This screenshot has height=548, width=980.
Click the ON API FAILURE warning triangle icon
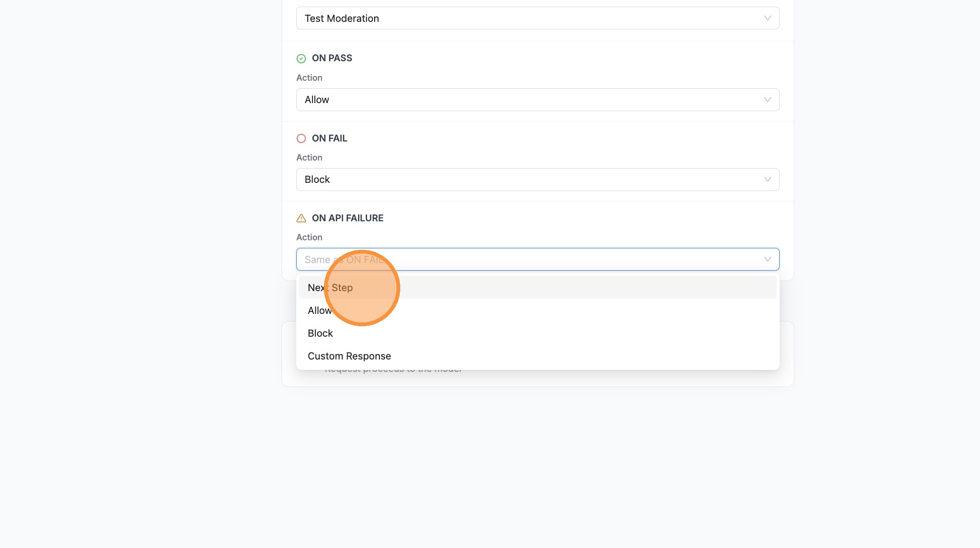302,218
